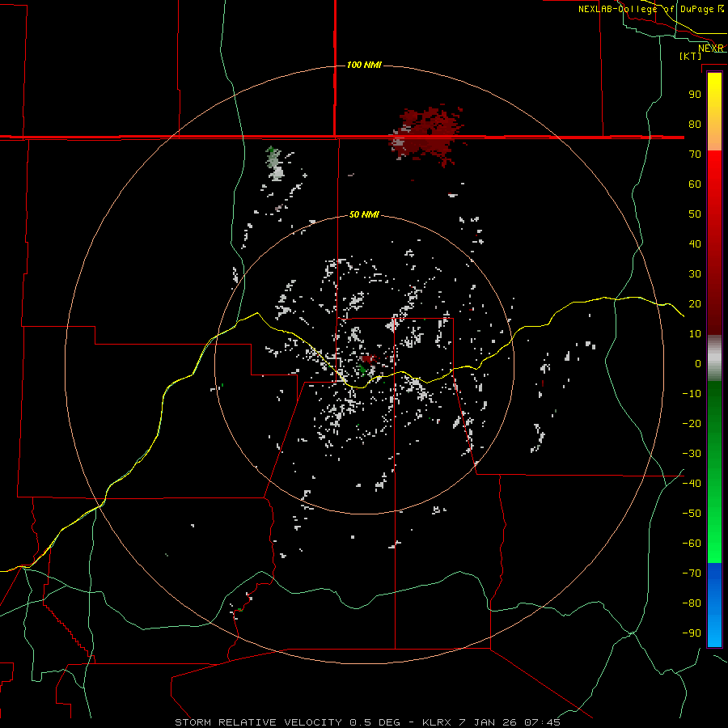Click the 100 NMI range ring label
Viewport: 728px width, 728px height.
pyautogui.click(x=364, y=65)
